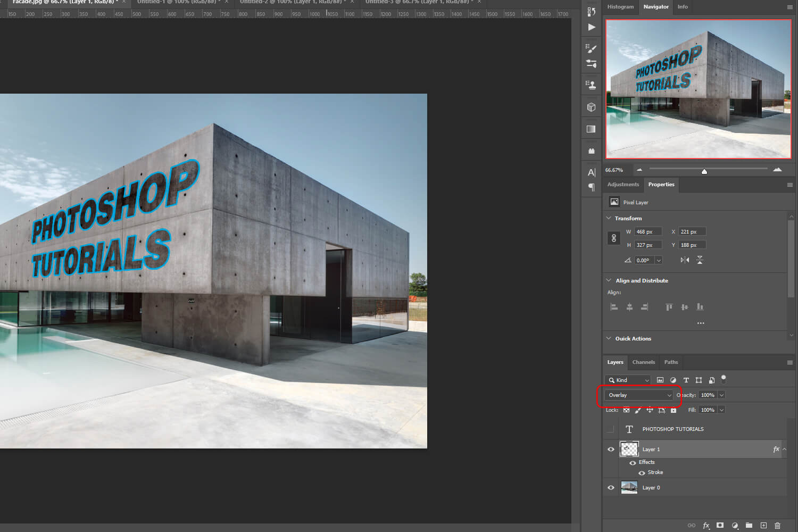Click the fx layer styles icon
This screenshot has width=798, height=532.
click(706, 526)
